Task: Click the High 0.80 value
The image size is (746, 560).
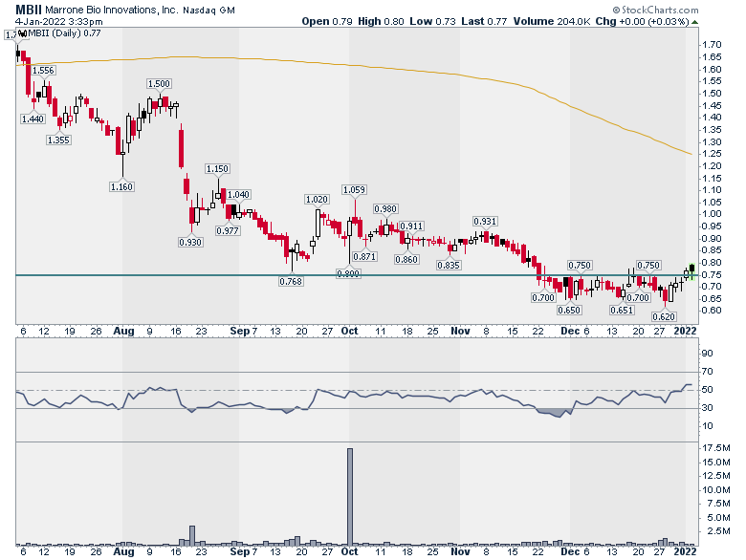Action: click(381, 21)
